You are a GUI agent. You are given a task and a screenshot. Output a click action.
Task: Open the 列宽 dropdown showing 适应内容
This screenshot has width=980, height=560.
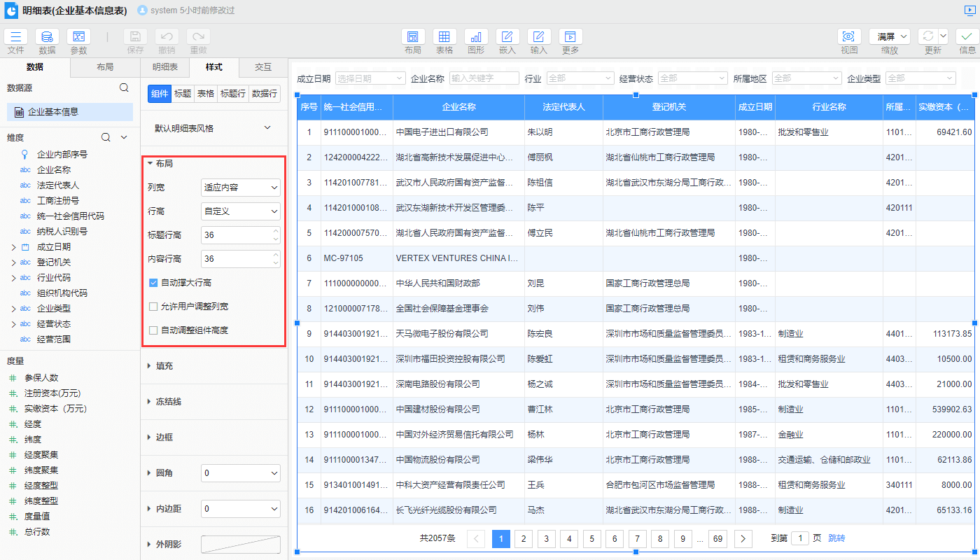pyautogui.click(x=240, y=188)
